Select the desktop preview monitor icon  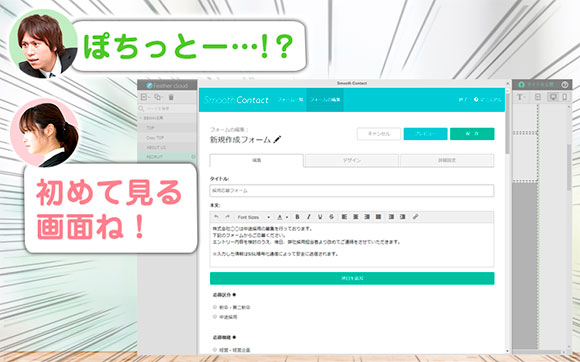click(x=553, y=97)
